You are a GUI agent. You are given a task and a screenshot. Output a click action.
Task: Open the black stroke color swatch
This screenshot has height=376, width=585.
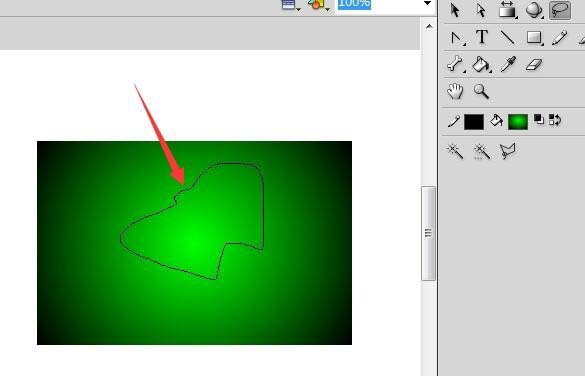click(474, 122)
